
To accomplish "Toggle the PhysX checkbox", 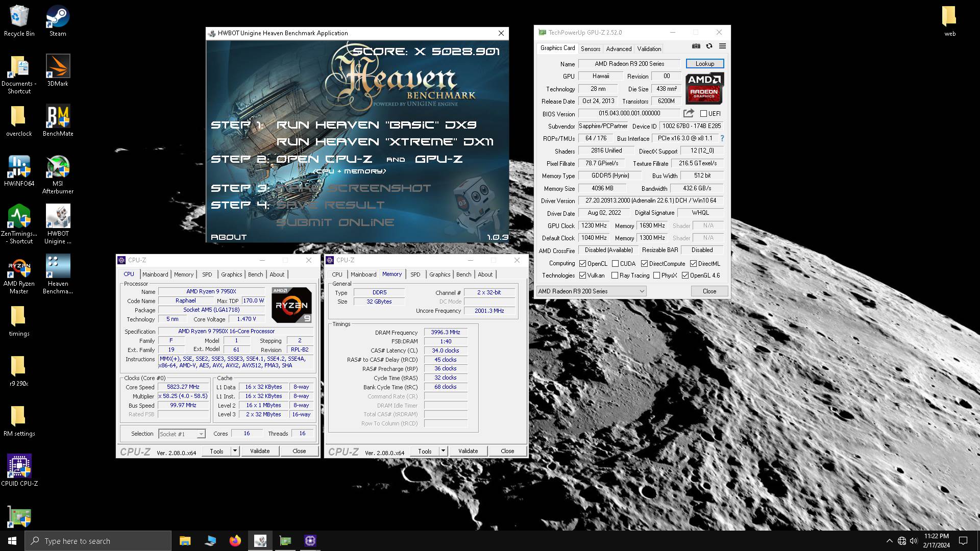I will click(x=657, y=275).
